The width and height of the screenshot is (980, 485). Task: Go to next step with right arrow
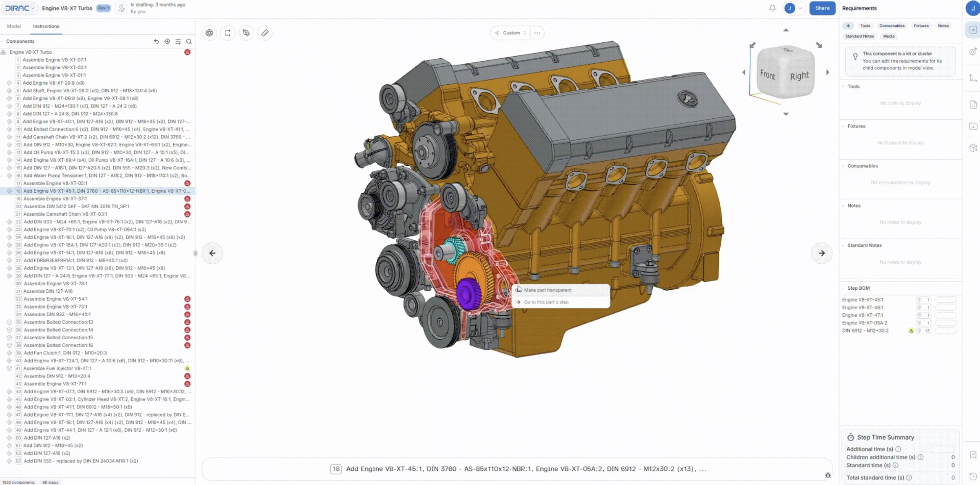[x=821, y=253]
